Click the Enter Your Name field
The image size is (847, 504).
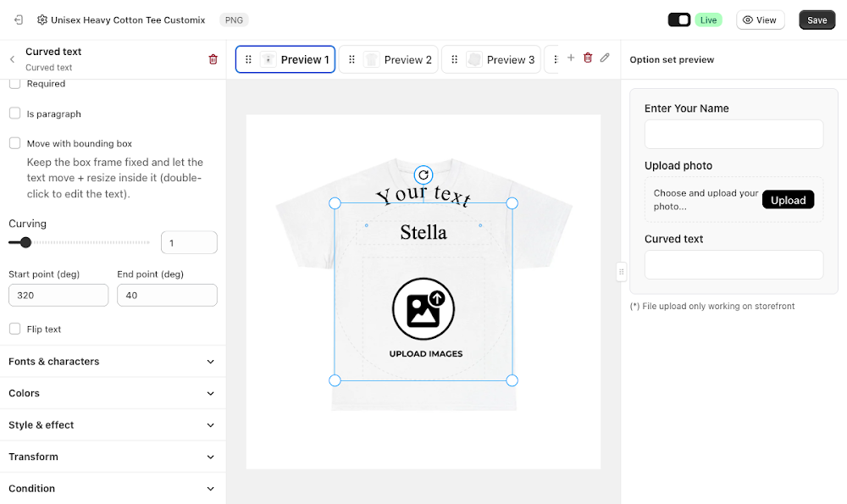pos(734,134)
